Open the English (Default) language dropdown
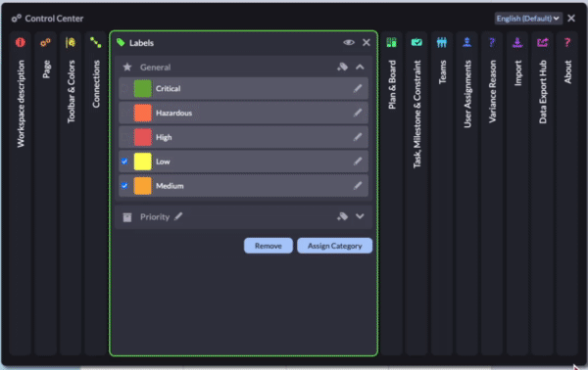 (x=528, y=19)
